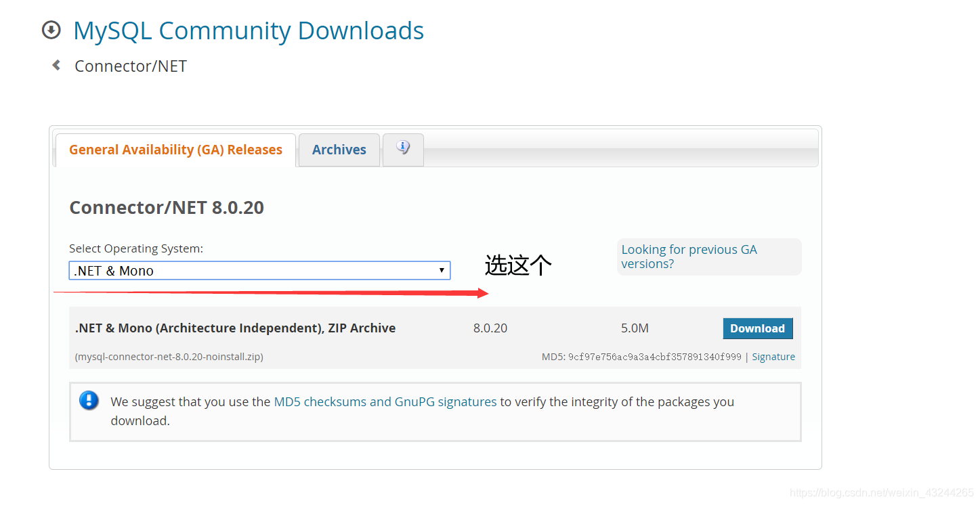Click the Download button for ZIP Archive
The width and height of the screenshot is (980, 505).
pyautogui.click(x=757, y=328)
